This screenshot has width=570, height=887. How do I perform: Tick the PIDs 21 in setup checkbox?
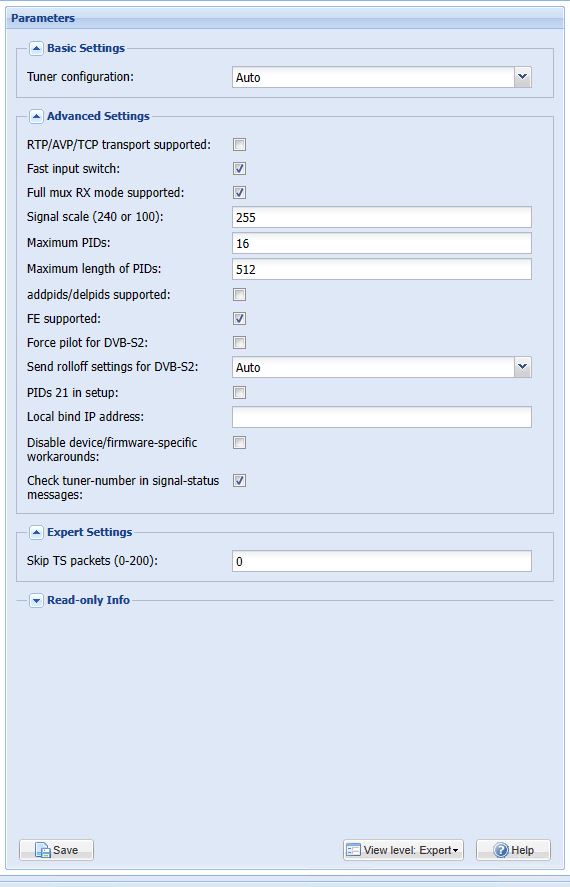coord(240,393)
